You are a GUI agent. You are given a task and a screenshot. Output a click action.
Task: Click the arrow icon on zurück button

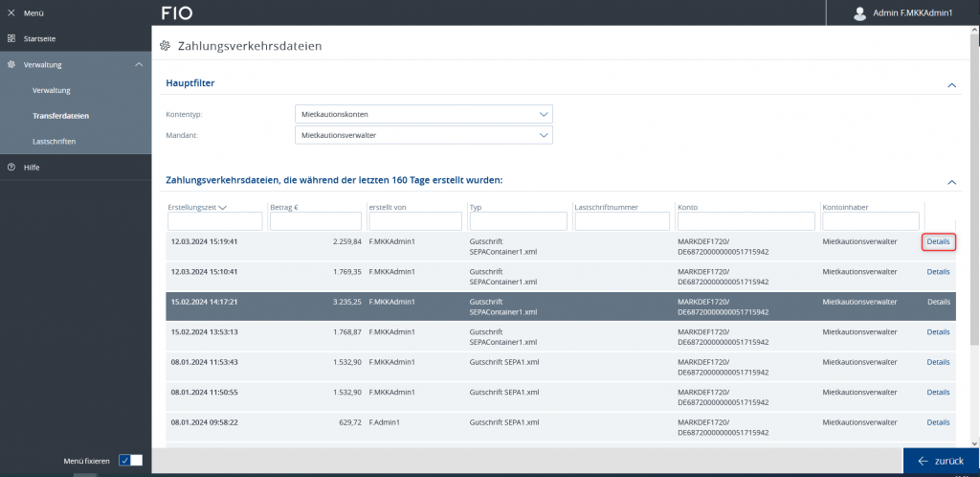(x=923, y=461)
